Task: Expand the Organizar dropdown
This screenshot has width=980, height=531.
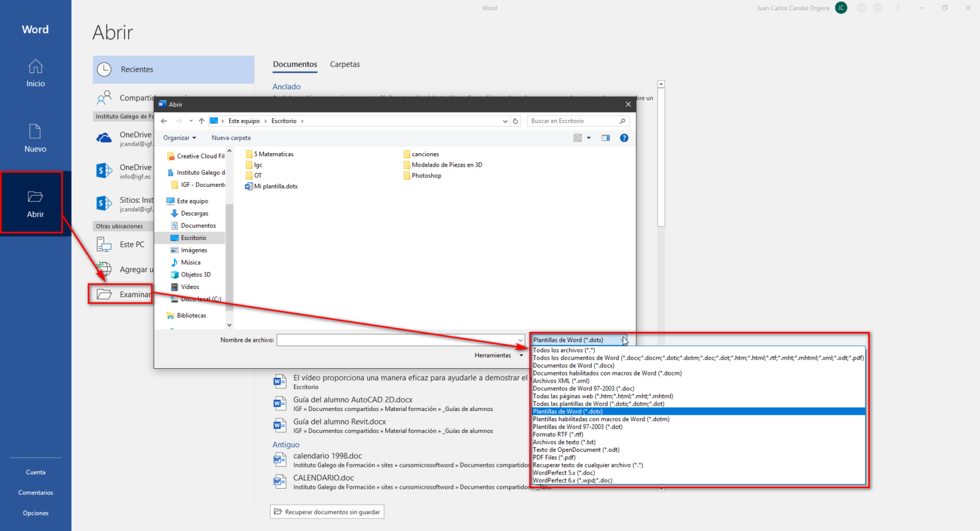Action: 179,138
